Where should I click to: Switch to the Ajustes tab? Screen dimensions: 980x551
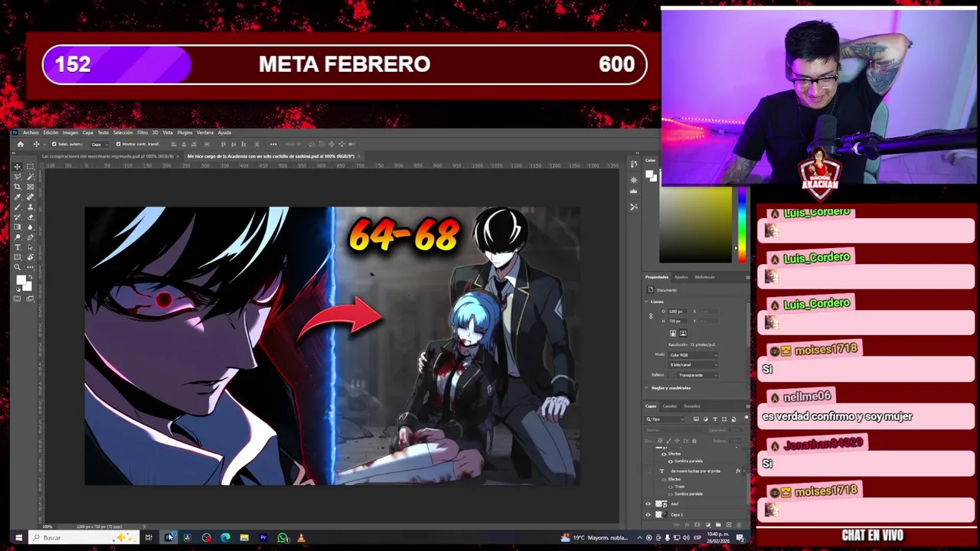[x=681, y=277]
